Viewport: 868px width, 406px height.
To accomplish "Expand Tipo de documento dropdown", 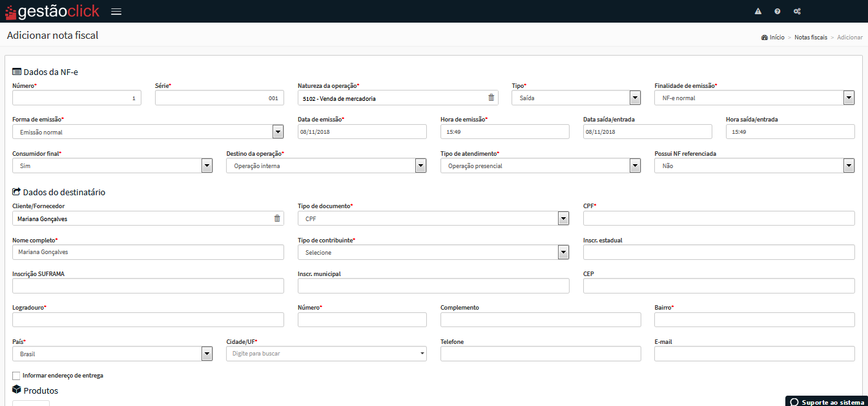I will tap(433, 219).
